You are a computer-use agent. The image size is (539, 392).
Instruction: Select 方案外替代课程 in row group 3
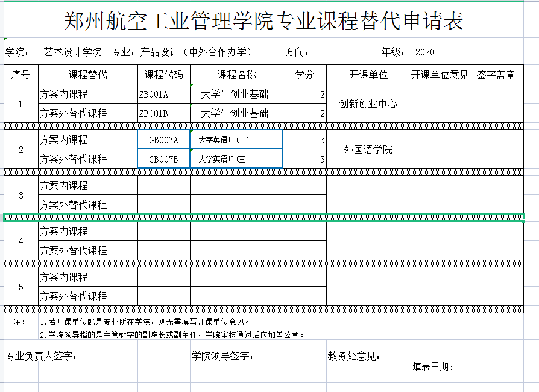pyautogui.click(x=88, y=205)
